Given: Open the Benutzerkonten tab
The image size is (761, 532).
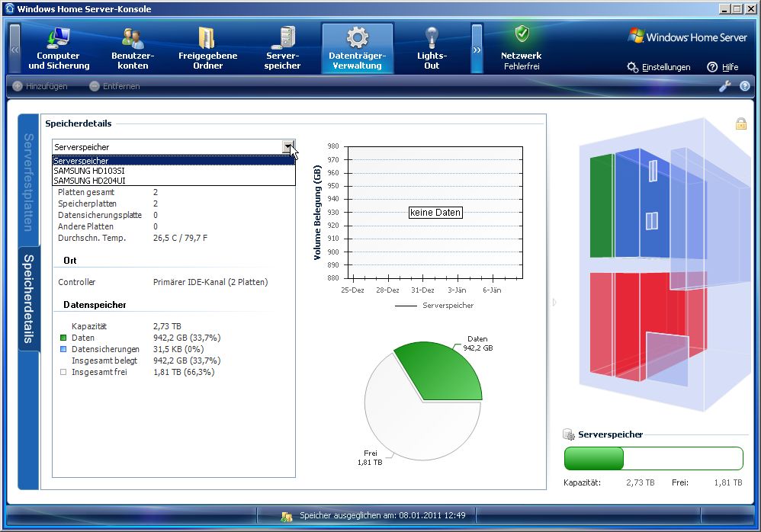Looking at the screenshot, I should click(133, 49).
